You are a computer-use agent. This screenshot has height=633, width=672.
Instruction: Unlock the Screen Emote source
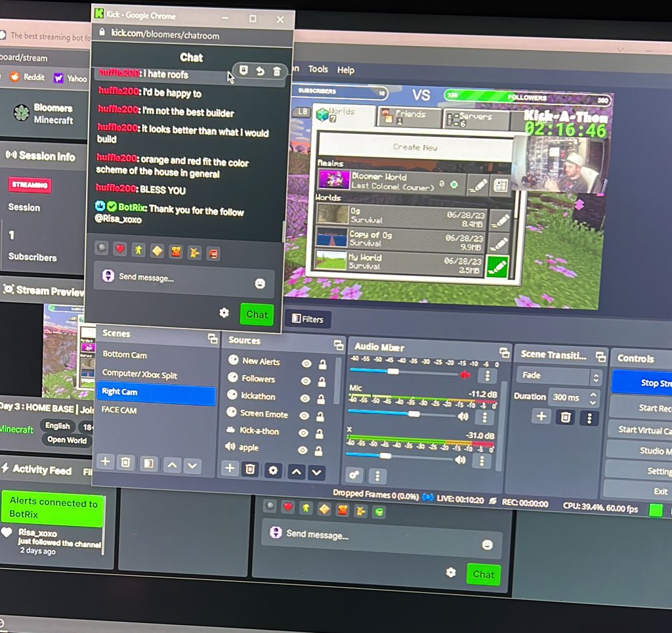320,416
